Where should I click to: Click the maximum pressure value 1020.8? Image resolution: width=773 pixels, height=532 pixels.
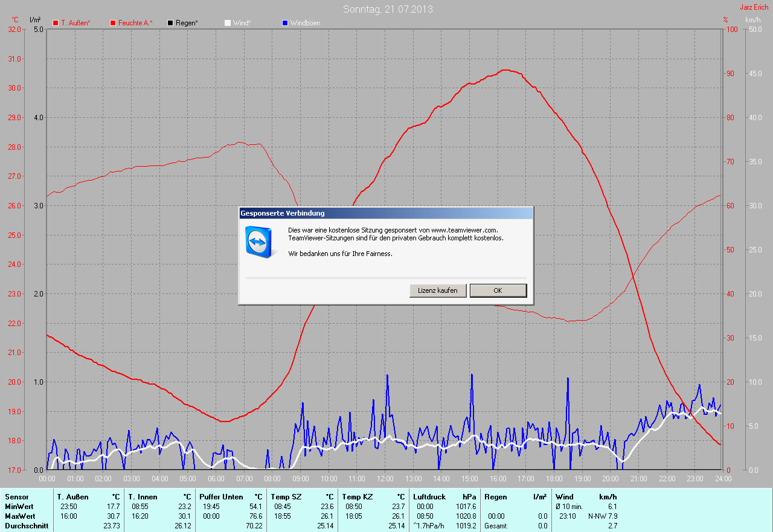click(x=466, y=516)
